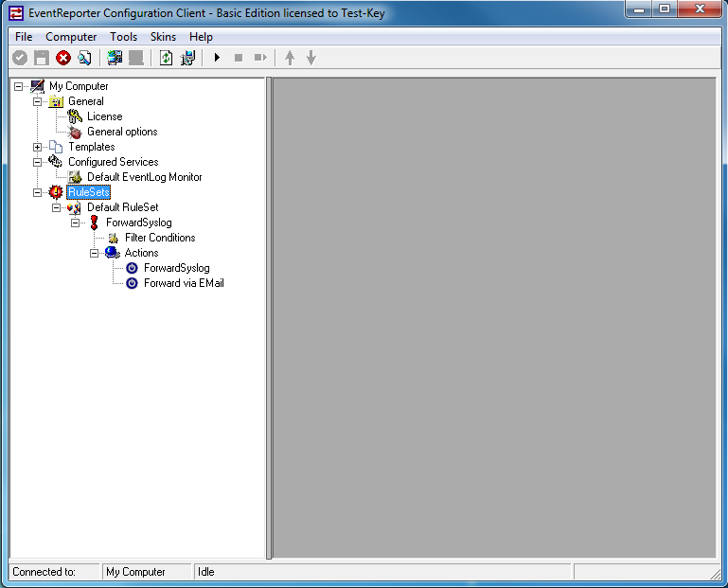This screenshot has width=728, height=588.
Task: Open the ForwardSyslog action under Actions
Action: coord(176,268)
